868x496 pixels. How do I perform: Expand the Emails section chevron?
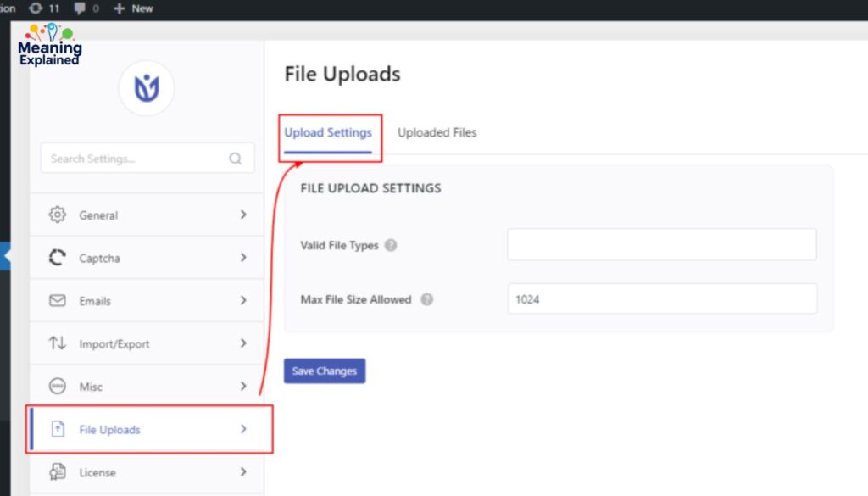pos(244,300)
